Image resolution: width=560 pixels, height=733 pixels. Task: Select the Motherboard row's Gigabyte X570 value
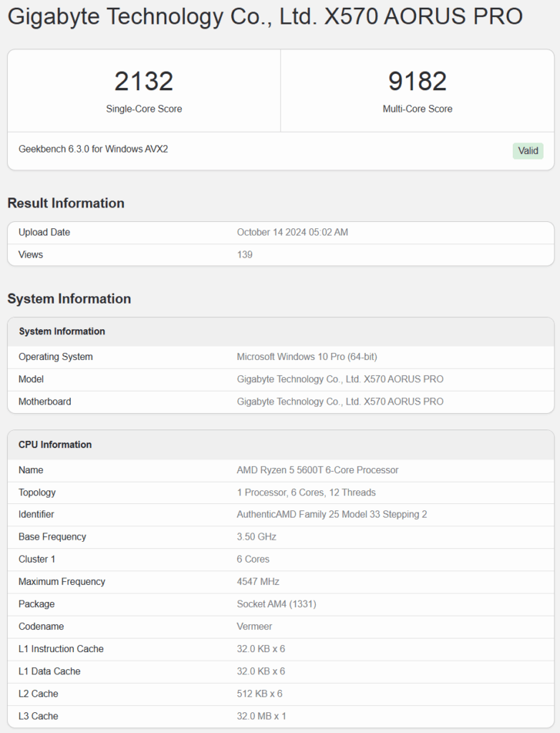point(340,402)
